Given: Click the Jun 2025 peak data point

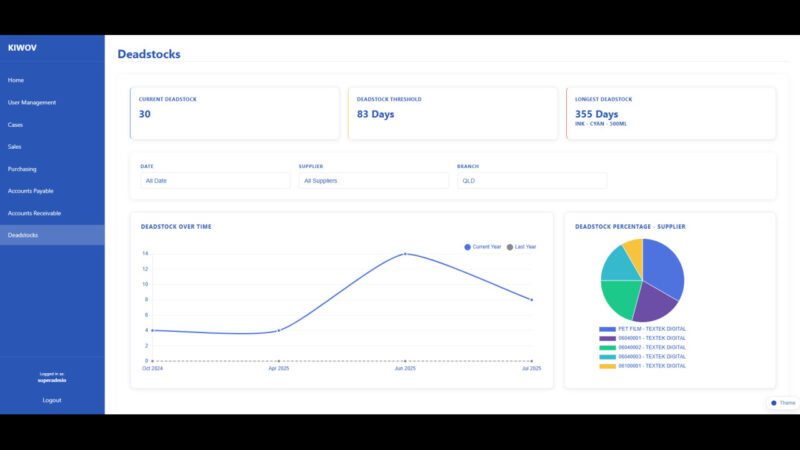Looking at the screenshot, I should tap(405, 254).
